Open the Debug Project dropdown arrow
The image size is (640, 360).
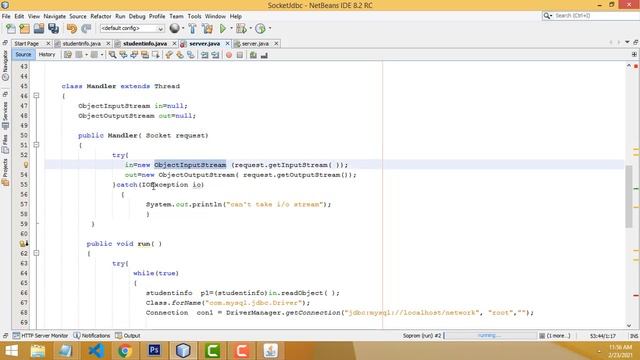[x=250, y=29]
